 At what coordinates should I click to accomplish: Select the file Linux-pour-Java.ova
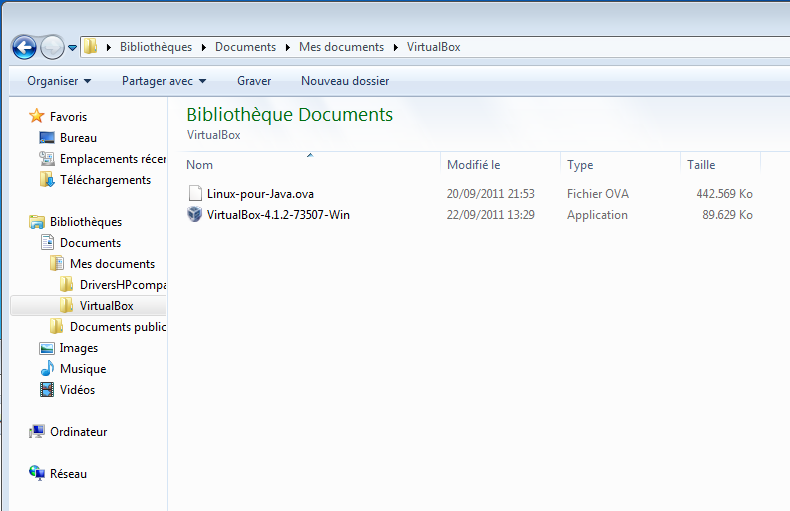[260, 194]
